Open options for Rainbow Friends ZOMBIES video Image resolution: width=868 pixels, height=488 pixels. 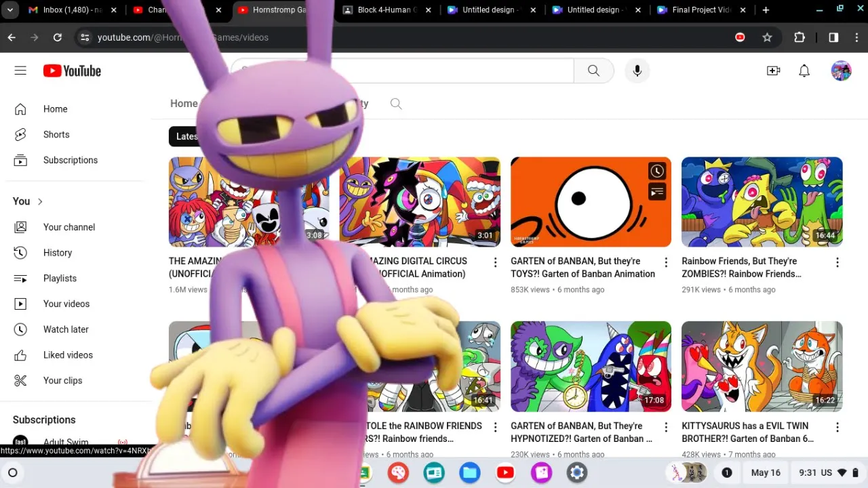[837, 262]
